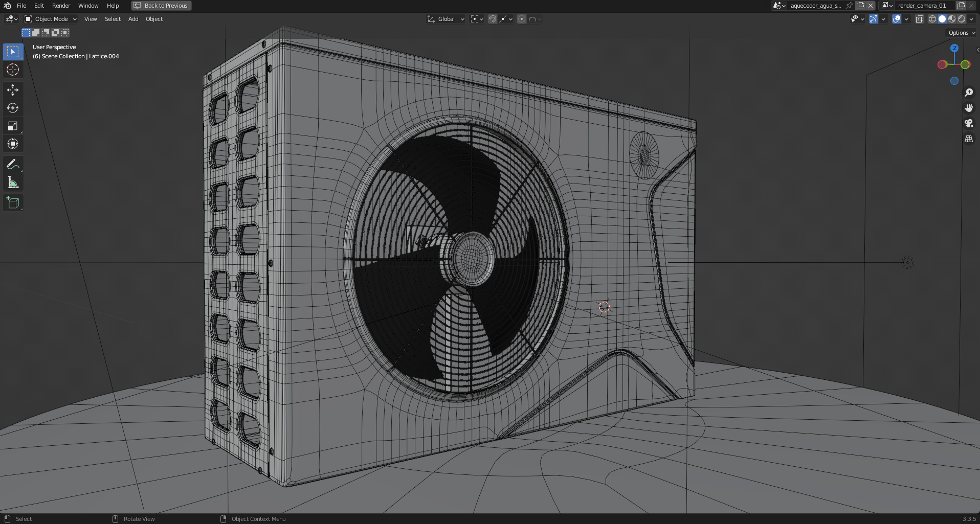The image size is (980, 524).
Task: Open the Object Mode dropdown
Action: click(51, 19)
